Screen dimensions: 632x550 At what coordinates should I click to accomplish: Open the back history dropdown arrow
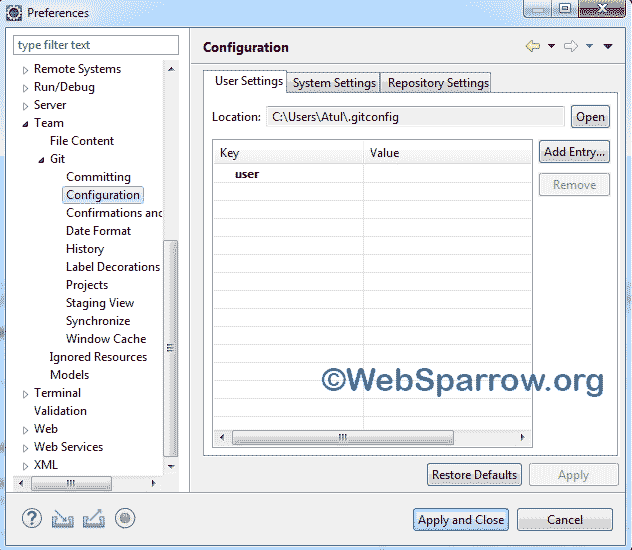(551, 46)
